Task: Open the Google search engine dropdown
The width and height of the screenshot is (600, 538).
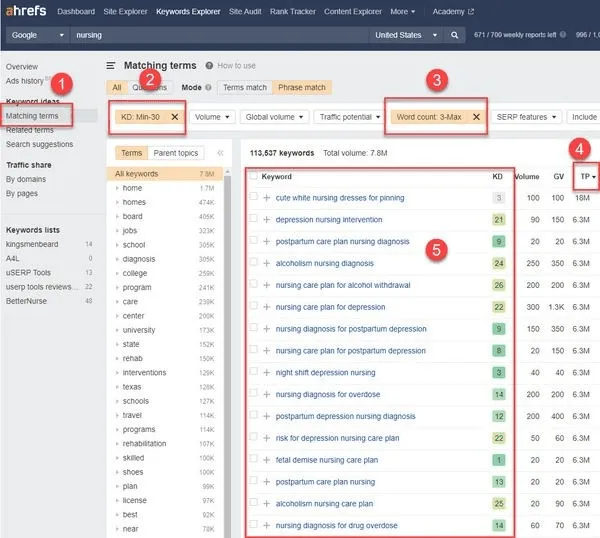Action: coord(38,35)
